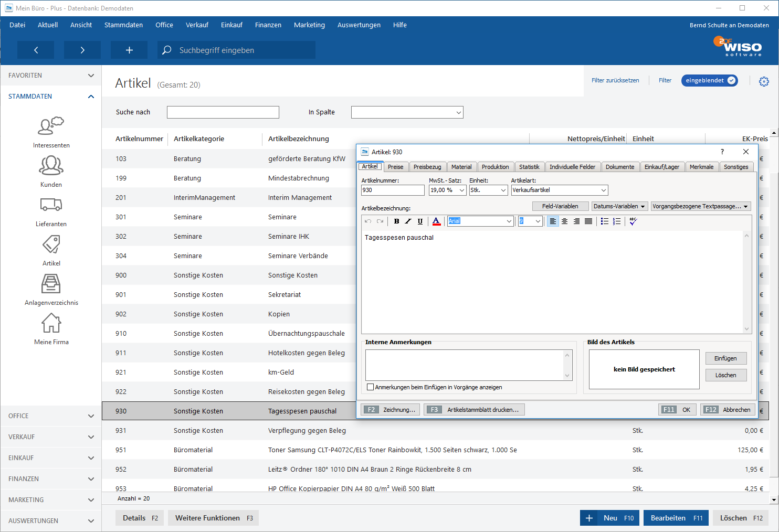
Task: Click Feld-Variablen button
Action: 560,206
